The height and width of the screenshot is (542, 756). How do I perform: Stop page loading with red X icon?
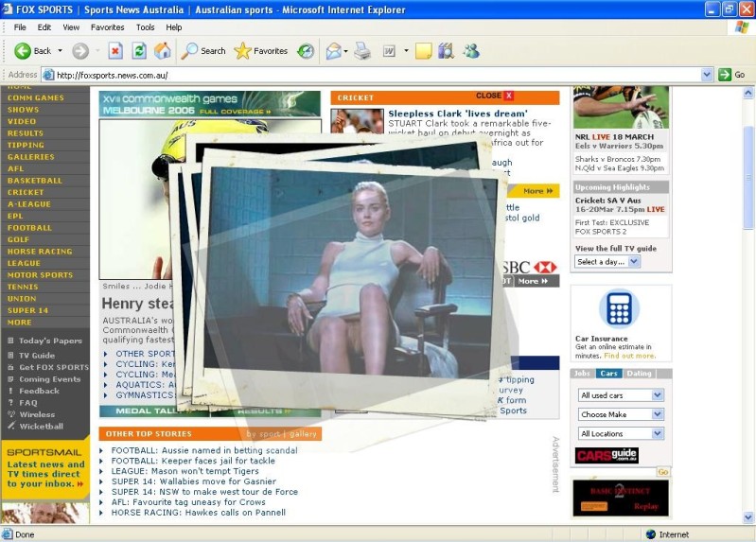click(x=115, y=51)
